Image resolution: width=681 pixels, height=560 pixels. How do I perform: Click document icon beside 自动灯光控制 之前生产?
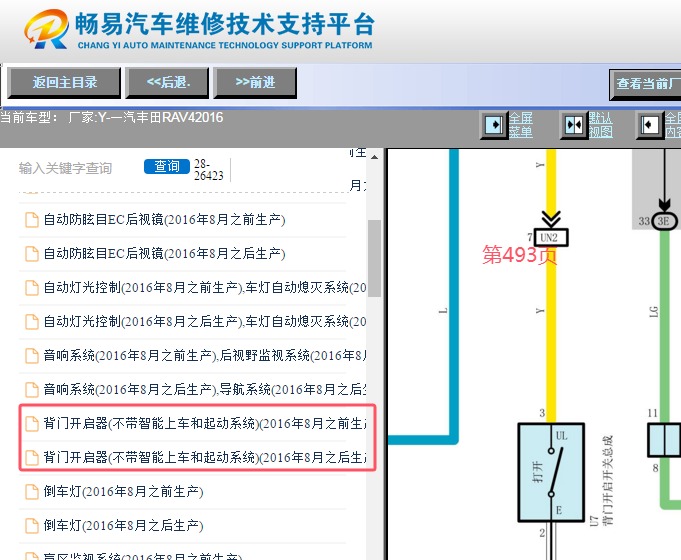point(31,288)
